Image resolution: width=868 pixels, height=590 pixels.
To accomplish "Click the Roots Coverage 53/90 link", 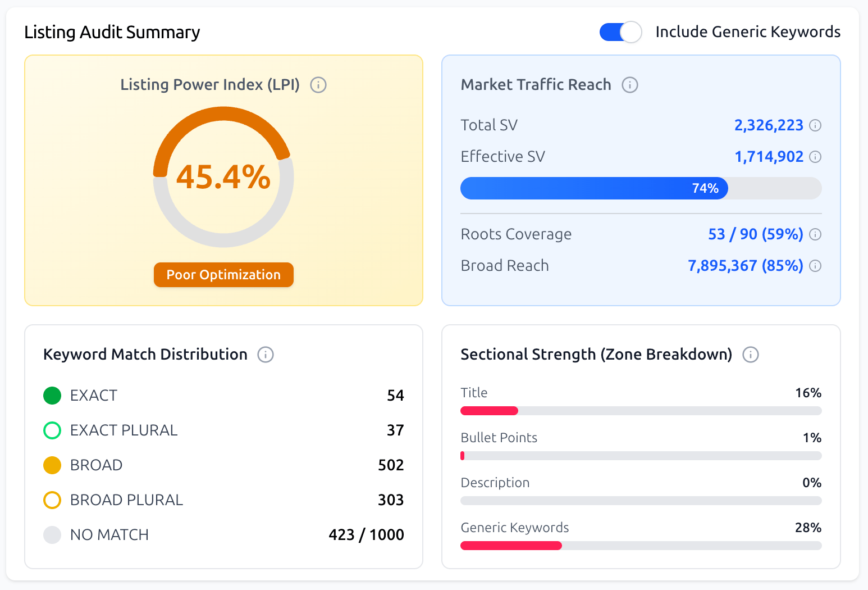I will (x=755, y=234).
